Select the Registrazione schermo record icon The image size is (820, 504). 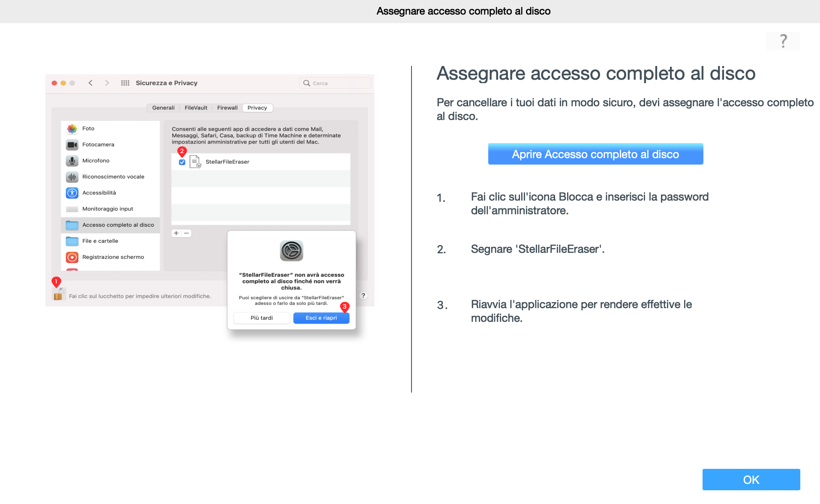pyautogui.click(x=72, y=257)
